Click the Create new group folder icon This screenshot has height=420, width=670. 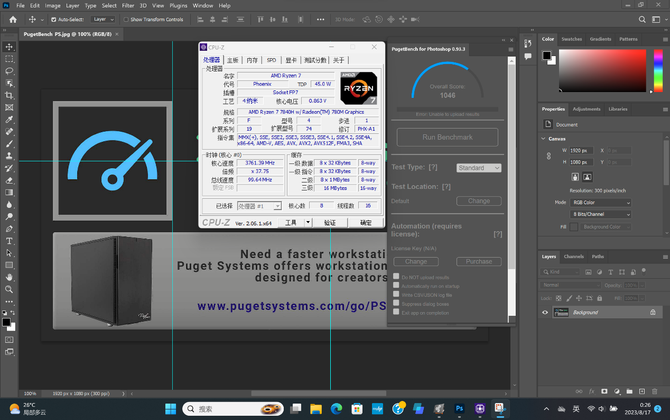pos(629,391)
